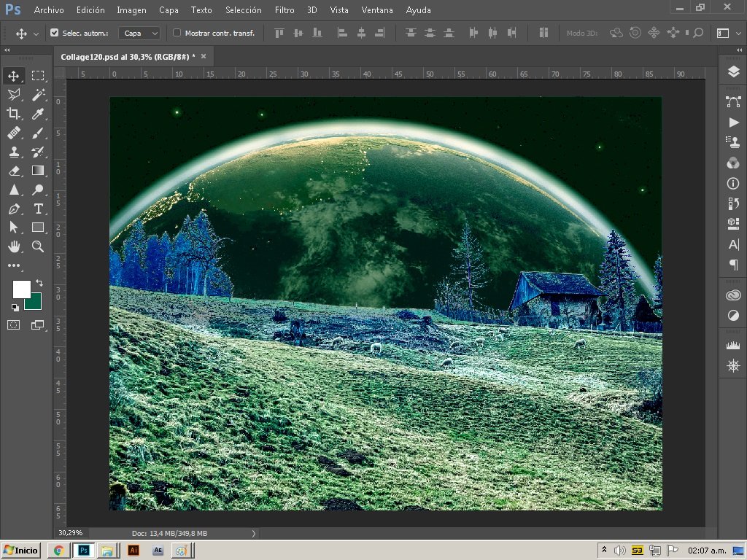Viewport: 747px width, 560px height.
Task: Select the Move tool
Action: [x=13, y=76]
